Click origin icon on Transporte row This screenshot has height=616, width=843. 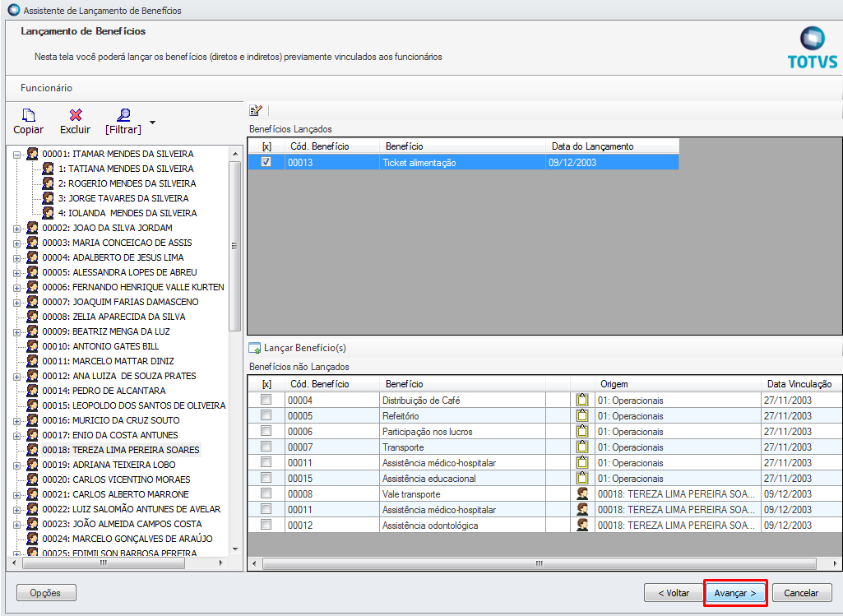tap(581, 447)
